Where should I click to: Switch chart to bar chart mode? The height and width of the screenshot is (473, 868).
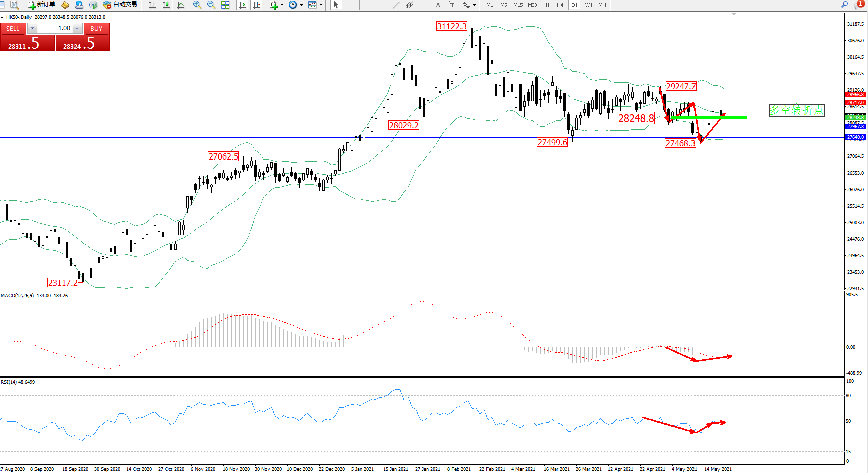(x=152, y=5)
